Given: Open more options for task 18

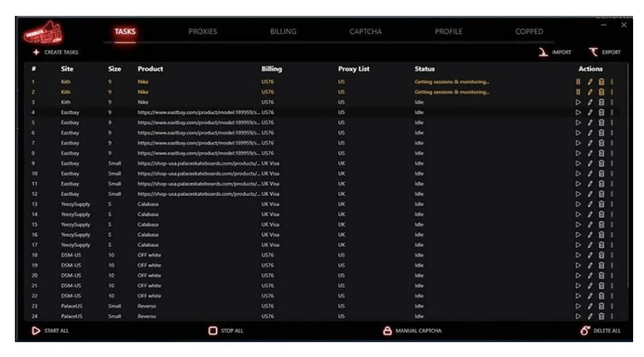Looking at the screenshot, I should pos(612,255).
